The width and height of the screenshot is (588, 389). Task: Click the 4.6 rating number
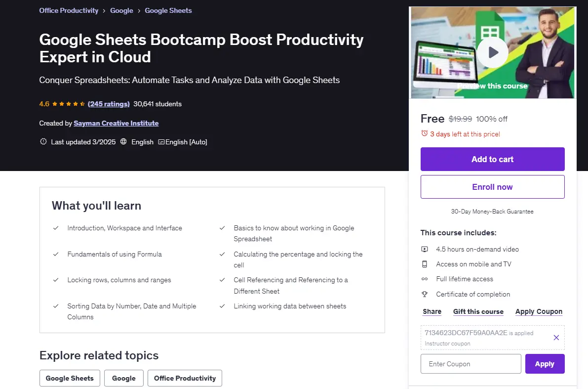coord(44,104)
